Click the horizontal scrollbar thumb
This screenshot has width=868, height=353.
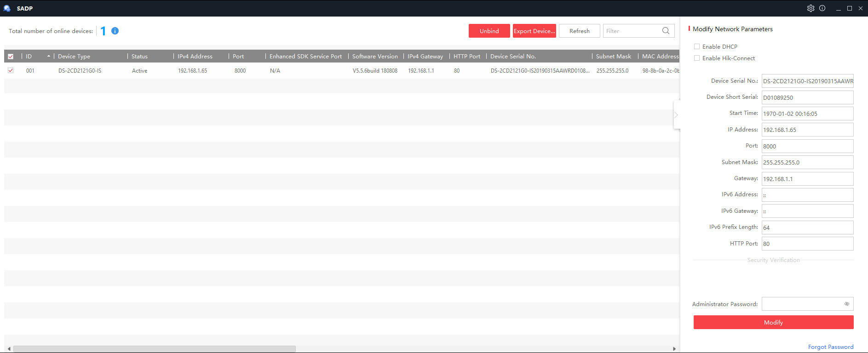pos(154,349)
